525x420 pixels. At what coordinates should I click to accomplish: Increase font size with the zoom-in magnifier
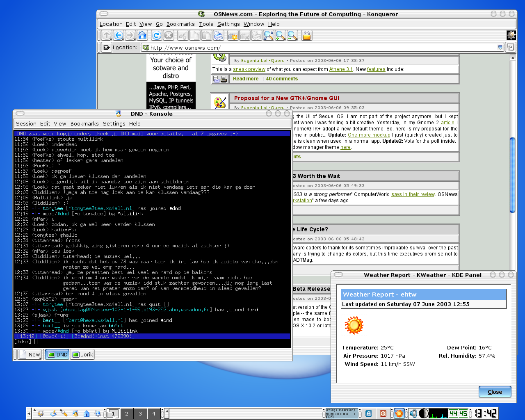[x=281, y=36]
